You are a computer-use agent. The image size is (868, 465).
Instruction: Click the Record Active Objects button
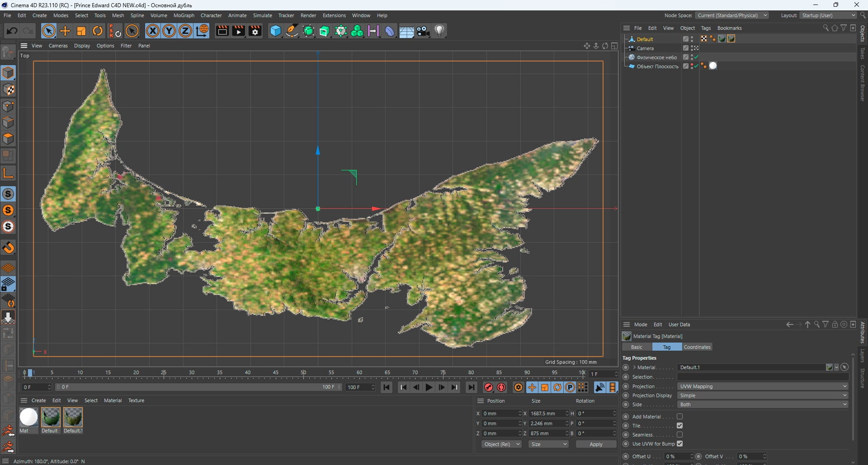pos(489,387)
